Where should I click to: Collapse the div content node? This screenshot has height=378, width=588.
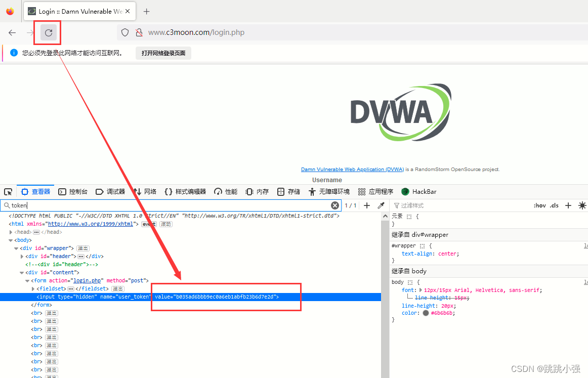click(22, 273)
